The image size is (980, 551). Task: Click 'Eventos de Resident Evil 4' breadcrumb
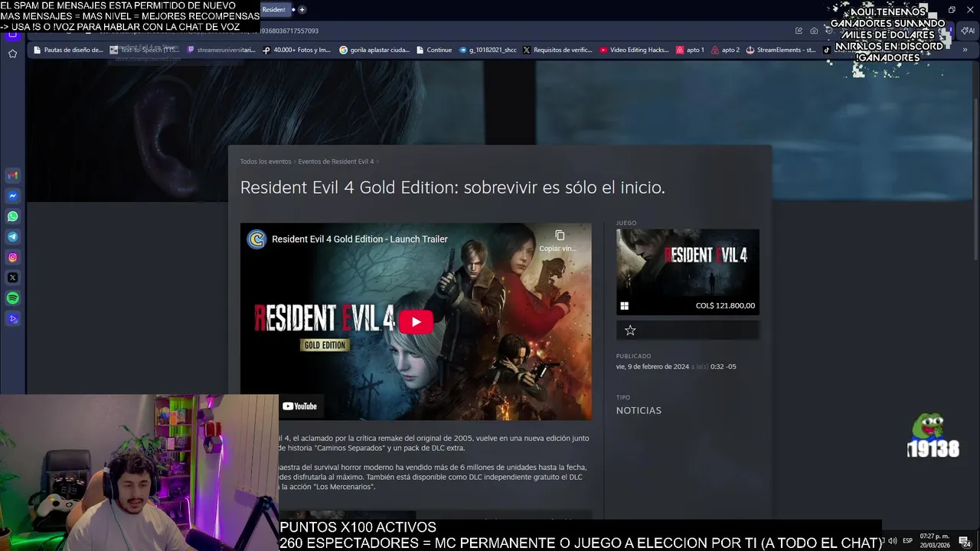336,161
